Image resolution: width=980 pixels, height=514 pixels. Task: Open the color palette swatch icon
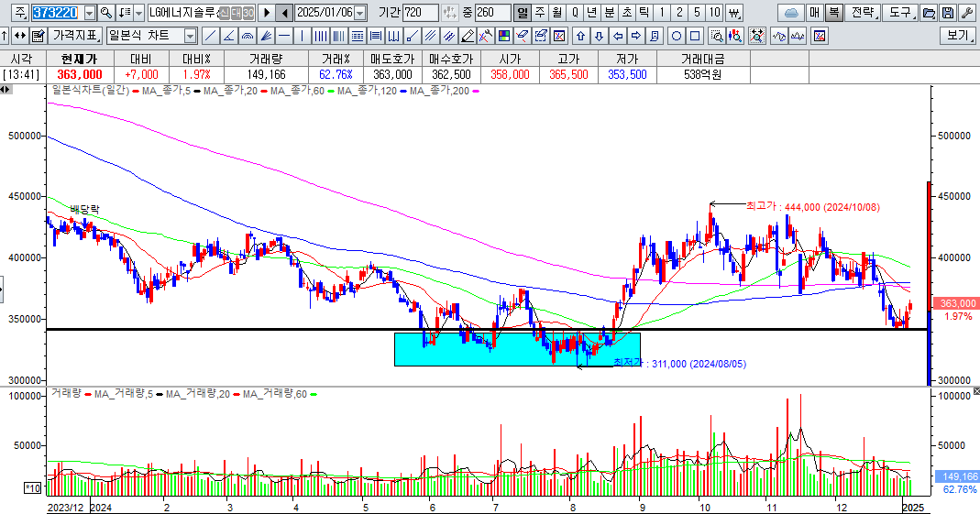coord(503,36)
